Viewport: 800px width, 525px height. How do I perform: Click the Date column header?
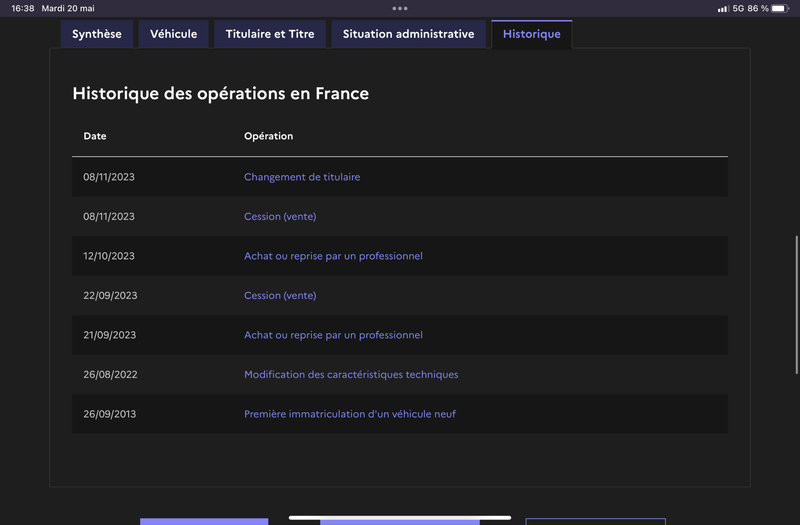coord(95,136)
